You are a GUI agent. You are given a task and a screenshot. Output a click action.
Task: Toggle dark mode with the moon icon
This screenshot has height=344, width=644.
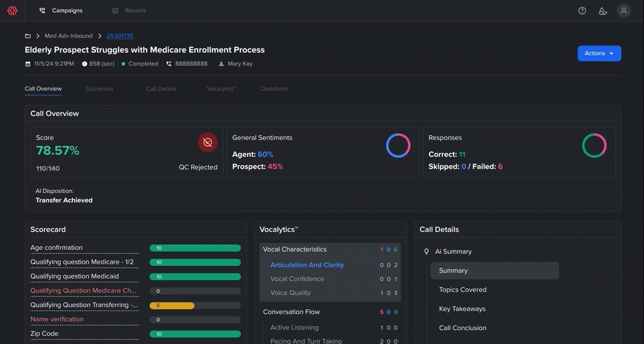point(603,10)
